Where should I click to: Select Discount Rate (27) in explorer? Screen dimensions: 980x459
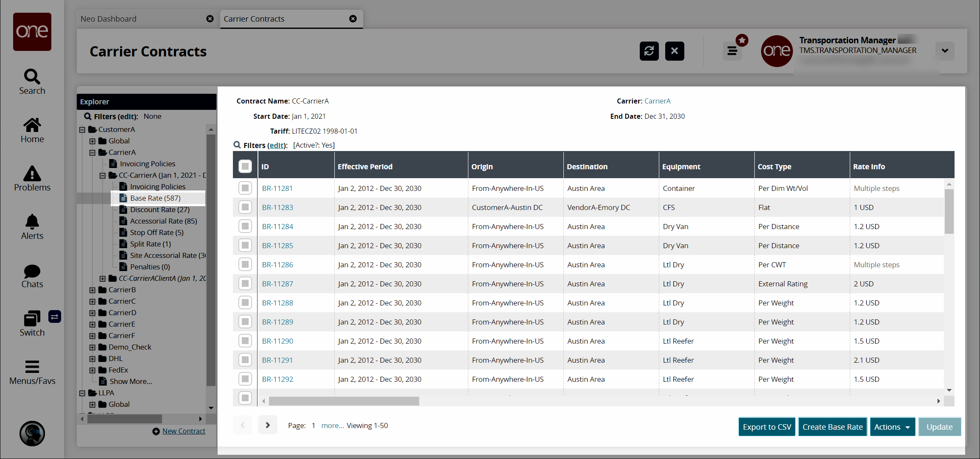pos(160,210)
